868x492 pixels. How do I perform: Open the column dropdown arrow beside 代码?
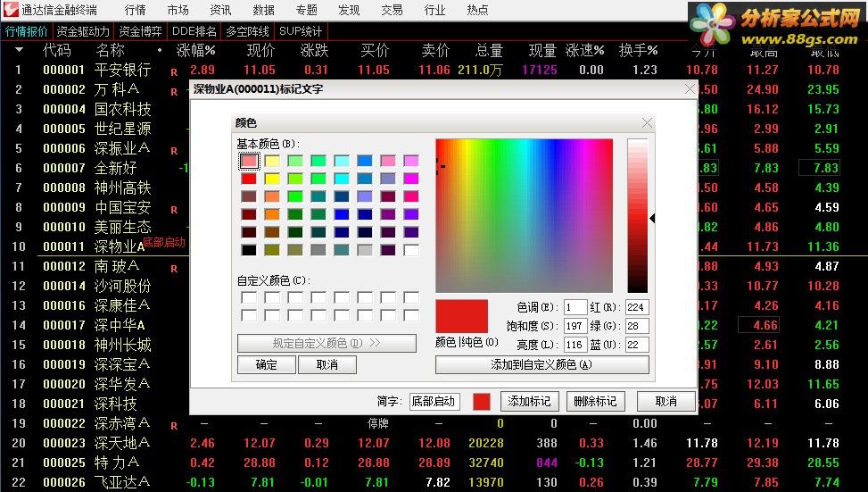20,50
